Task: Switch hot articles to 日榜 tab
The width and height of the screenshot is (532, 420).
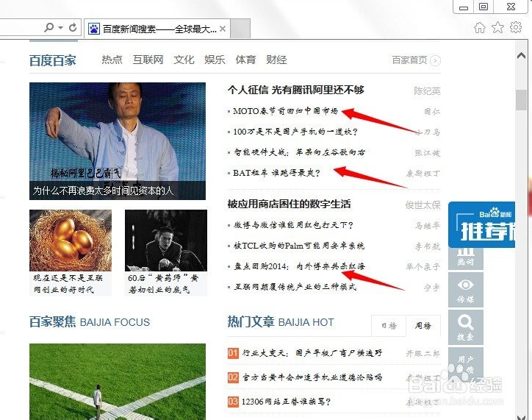Action: (389, 326)
